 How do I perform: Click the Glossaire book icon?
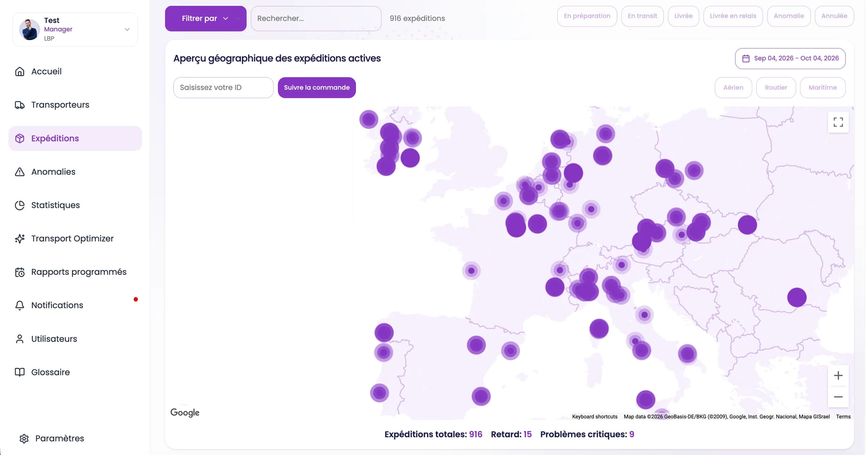[20, 372]
